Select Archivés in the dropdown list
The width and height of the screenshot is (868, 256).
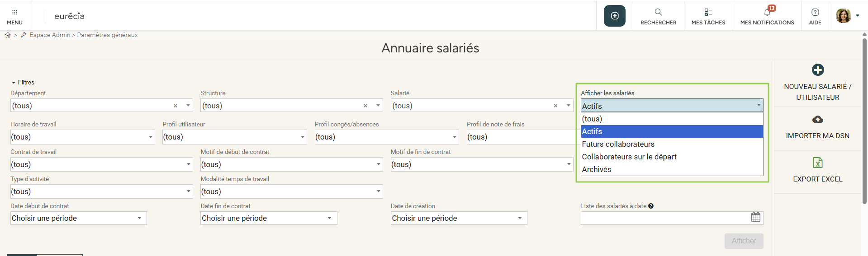pos(597,169)
